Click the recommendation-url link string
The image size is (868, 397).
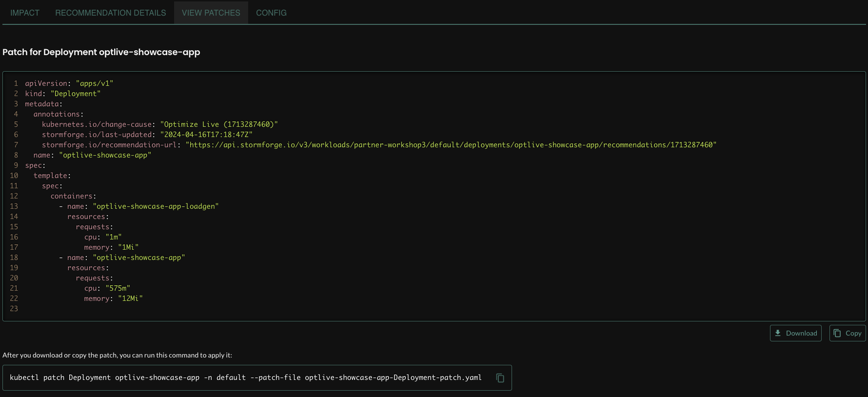[451, 145]
